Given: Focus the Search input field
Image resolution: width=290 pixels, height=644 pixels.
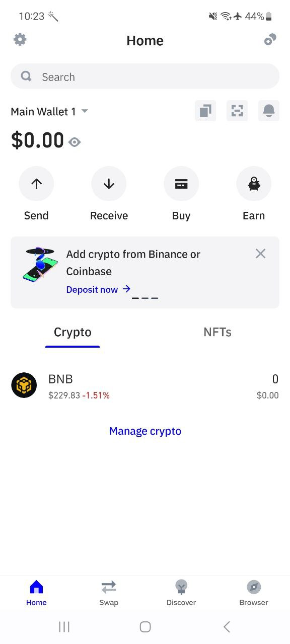Looking at the screenshot, I should [145, 76].
